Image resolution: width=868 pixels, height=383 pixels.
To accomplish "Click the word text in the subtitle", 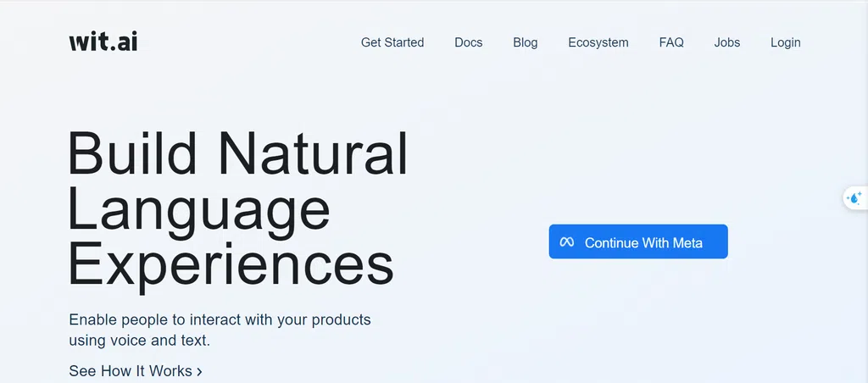I will pyautogui.click(x=194, y=340).
